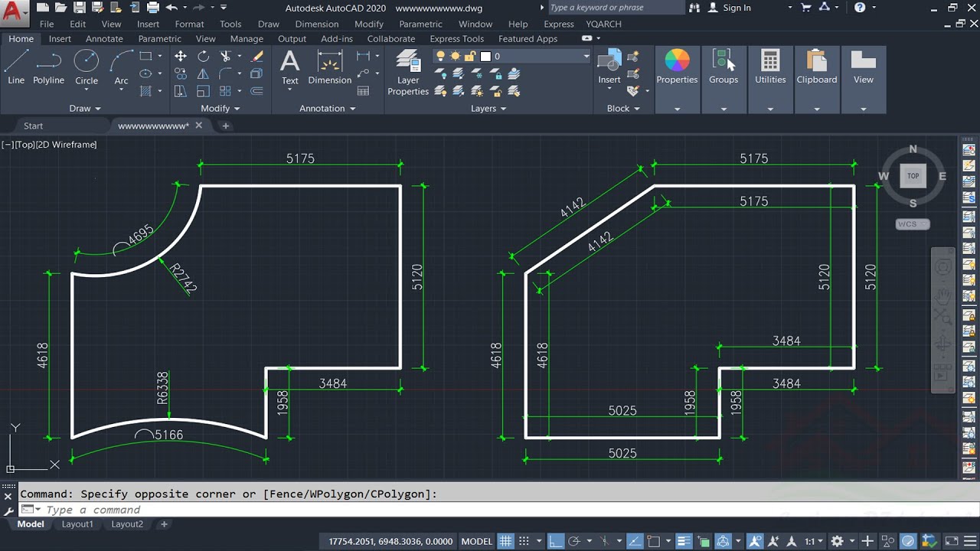Viewport: 980px width, 551px height.
Task: Choose the Erase tool
Action: point(257,57)
